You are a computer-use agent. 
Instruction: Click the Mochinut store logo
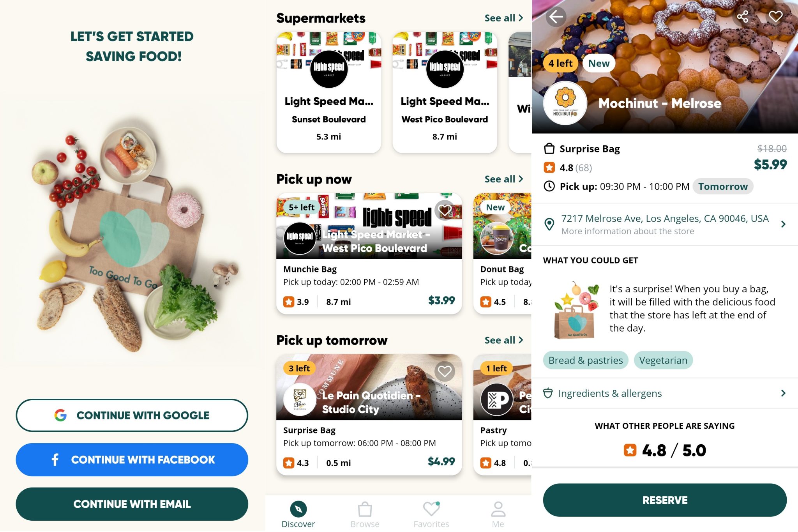(x=565, y=103)
